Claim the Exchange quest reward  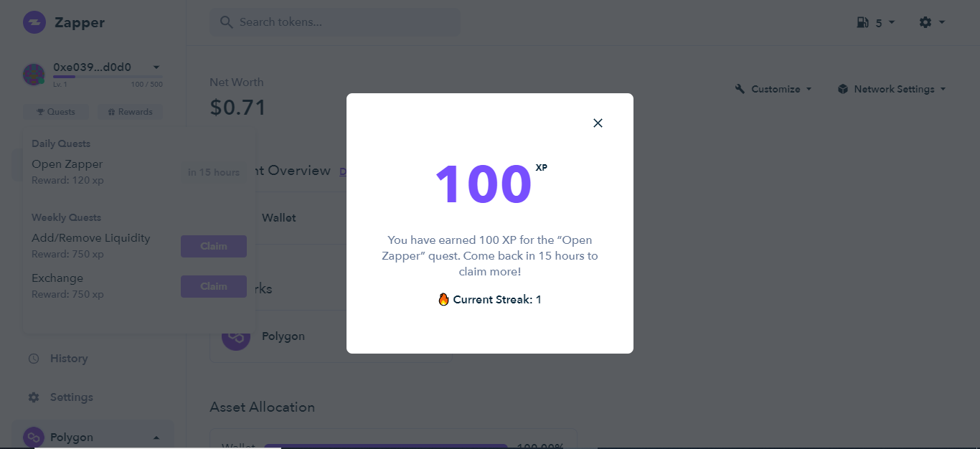[214, 286]
